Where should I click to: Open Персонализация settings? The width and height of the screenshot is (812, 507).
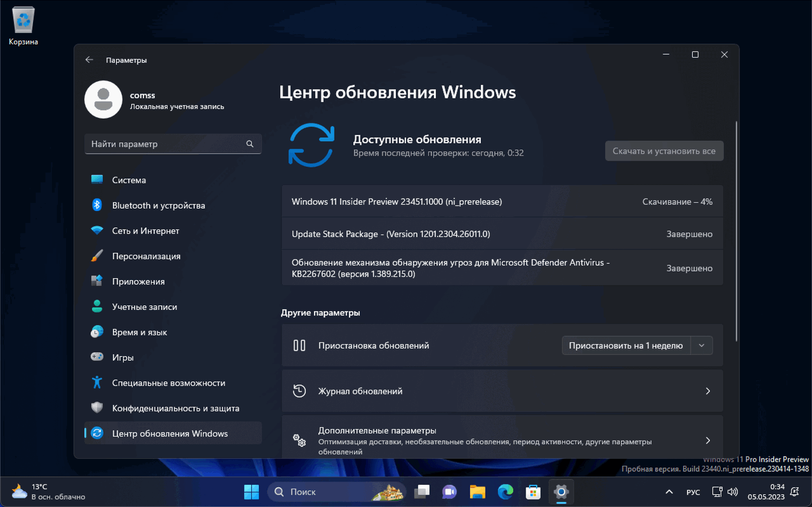(x=148, y=256)
